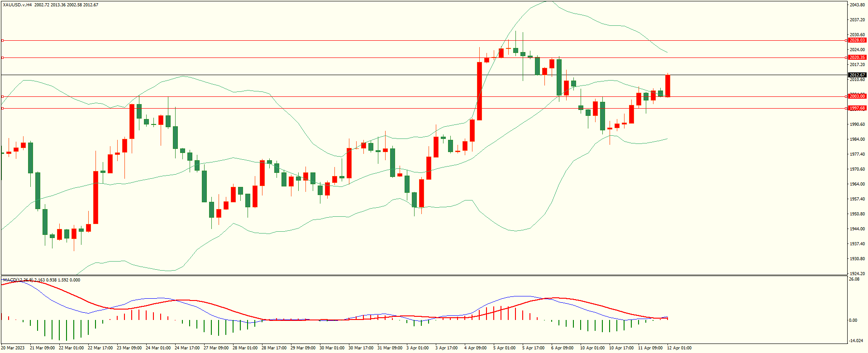The width and height of the screenshot is (868, 353).
Task: Click the 31 Mar 09:00 time label
Action: point(390,348)
